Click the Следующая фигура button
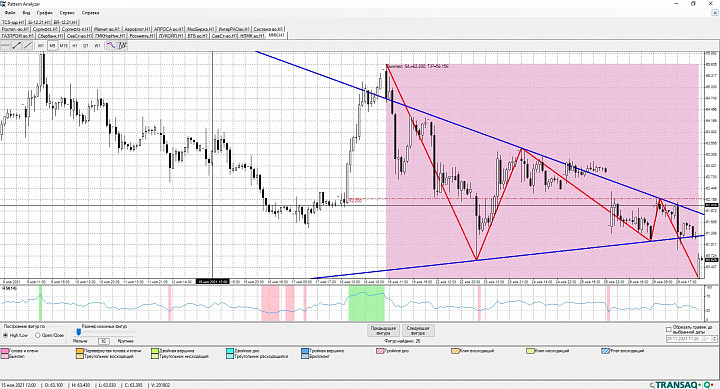 pos(418,331)
